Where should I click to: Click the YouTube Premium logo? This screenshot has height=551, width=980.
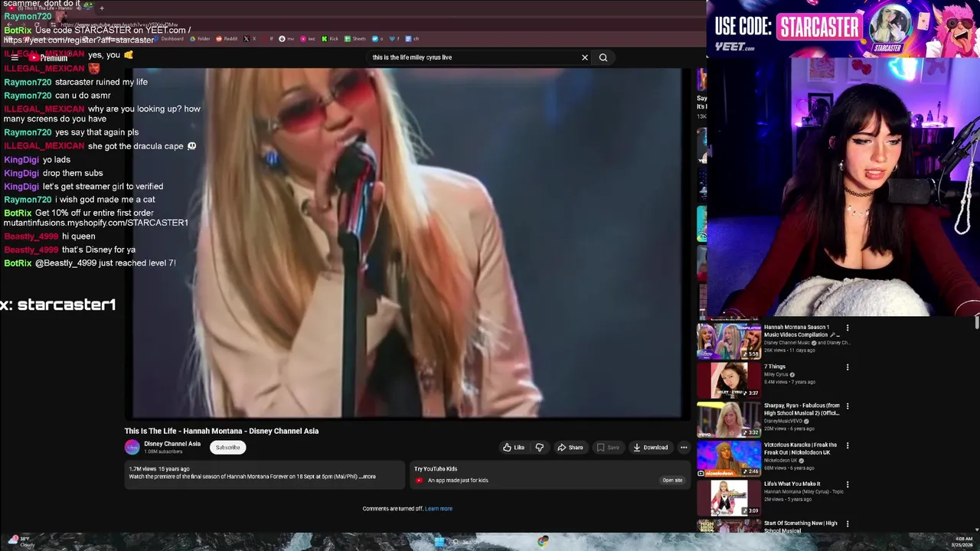click(48, 58)
